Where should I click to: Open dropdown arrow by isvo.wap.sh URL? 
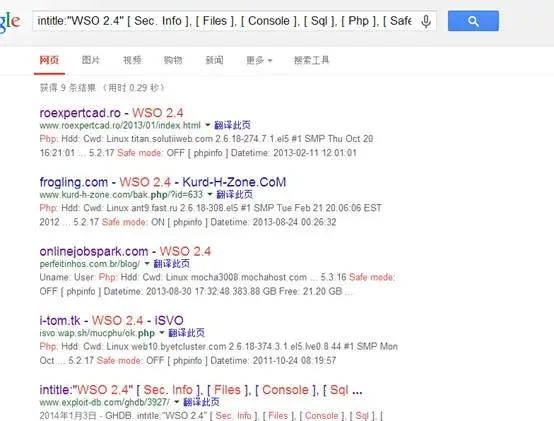point(161,333)
